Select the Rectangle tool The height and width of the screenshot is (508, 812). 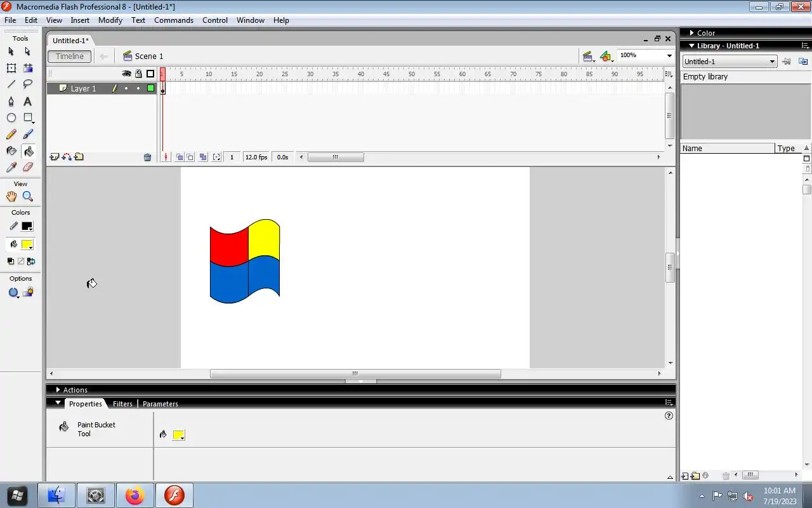click(x=27, y=118)
